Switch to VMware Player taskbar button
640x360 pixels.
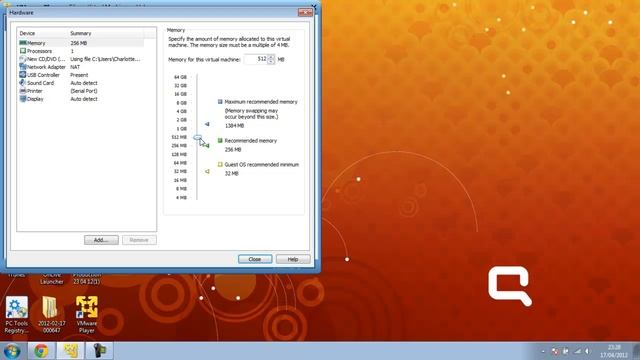[70, 351]
